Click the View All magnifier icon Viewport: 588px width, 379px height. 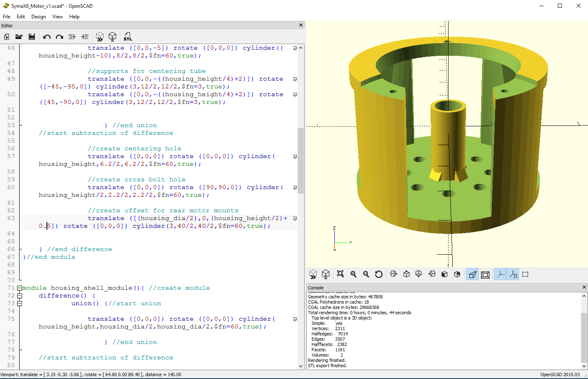340,274
